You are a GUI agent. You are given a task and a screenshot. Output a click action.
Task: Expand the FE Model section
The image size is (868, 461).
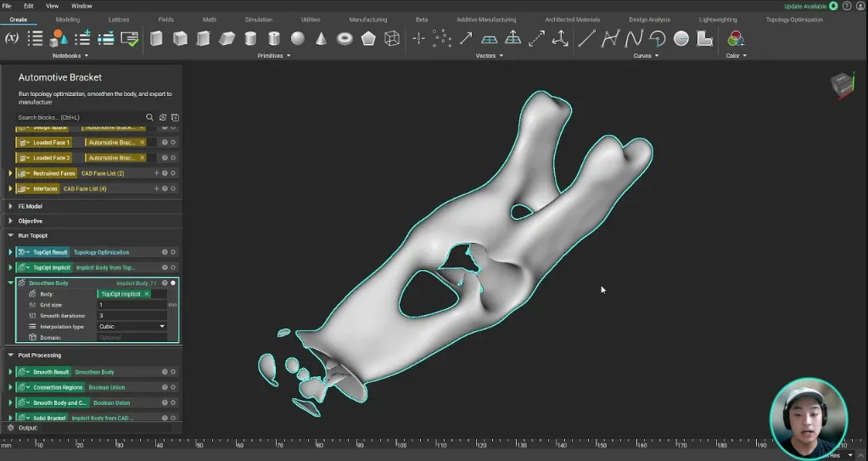(x=10, y=206)
